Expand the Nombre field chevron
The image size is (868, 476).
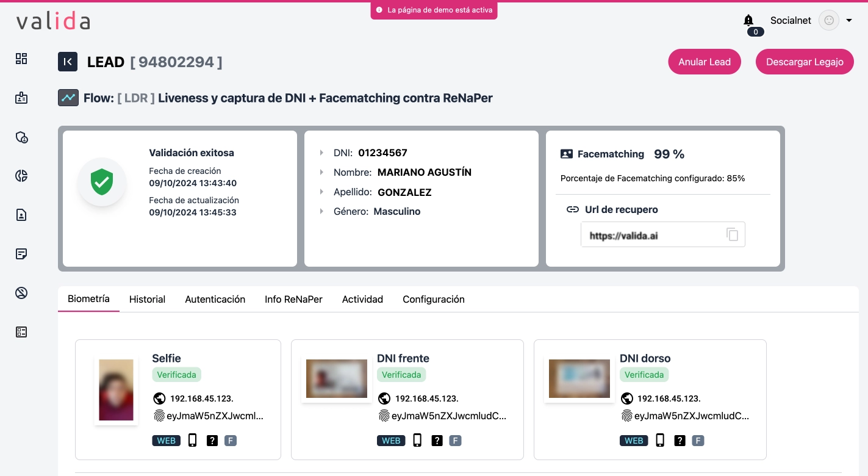(323, 172)
